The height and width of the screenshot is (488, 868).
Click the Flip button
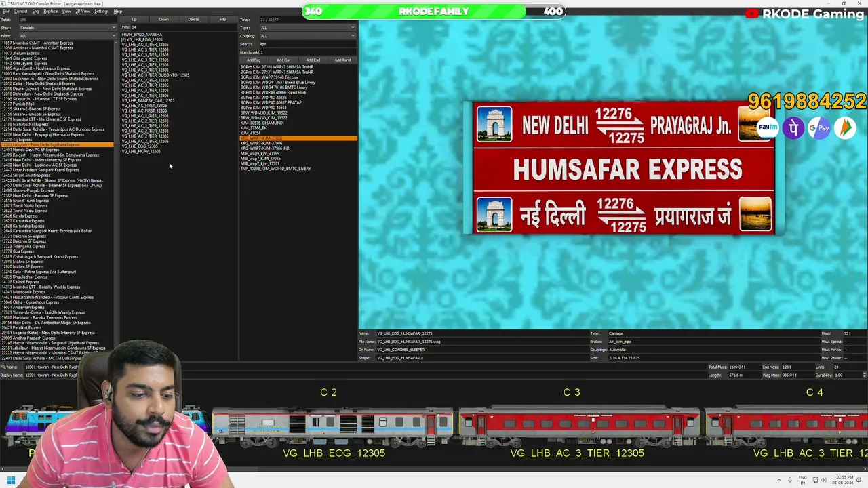pos(223,20)
